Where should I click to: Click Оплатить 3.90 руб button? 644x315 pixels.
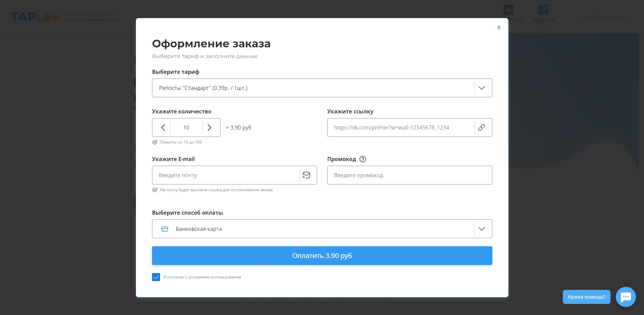point(322,256)
